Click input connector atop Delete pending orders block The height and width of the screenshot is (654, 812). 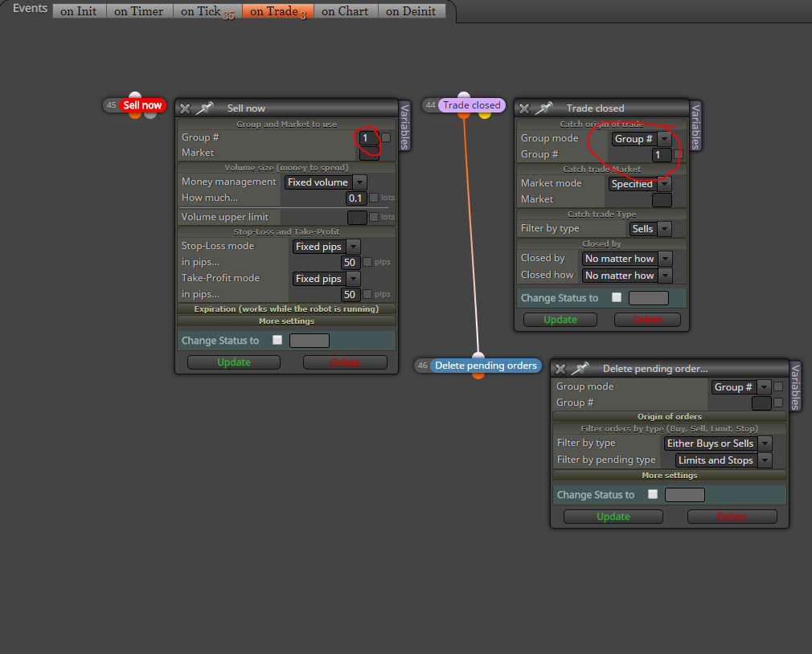pyautogui.click(x=478, y=356)
